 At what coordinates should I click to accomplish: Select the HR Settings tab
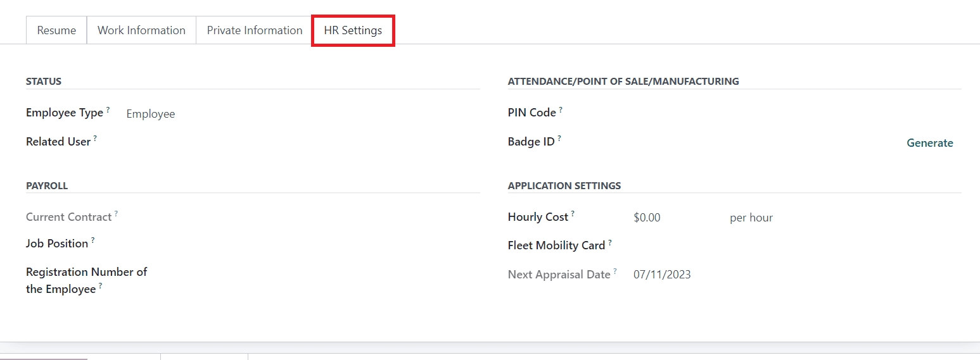point(353,30)
